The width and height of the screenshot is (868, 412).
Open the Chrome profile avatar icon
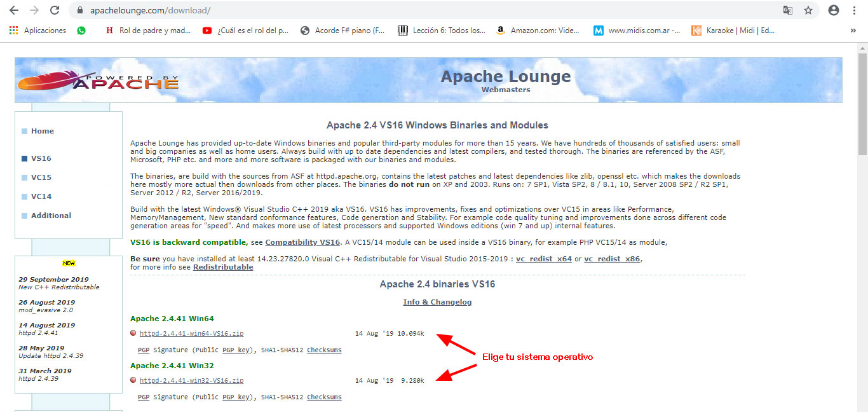[834, 11]
